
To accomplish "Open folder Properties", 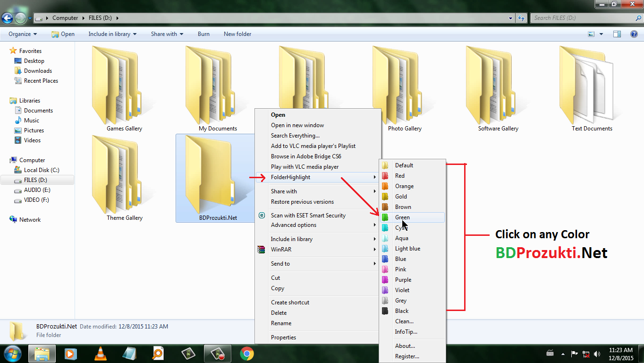I will (318, 337).
